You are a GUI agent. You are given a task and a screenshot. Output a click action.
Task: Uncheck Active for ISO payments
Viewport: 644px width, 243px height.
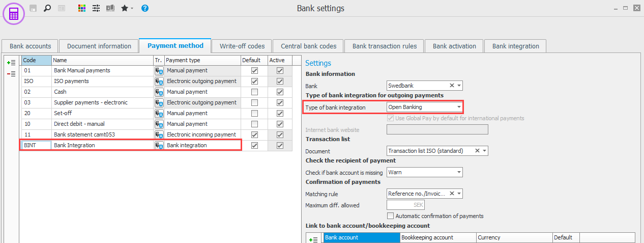[280, 82]
